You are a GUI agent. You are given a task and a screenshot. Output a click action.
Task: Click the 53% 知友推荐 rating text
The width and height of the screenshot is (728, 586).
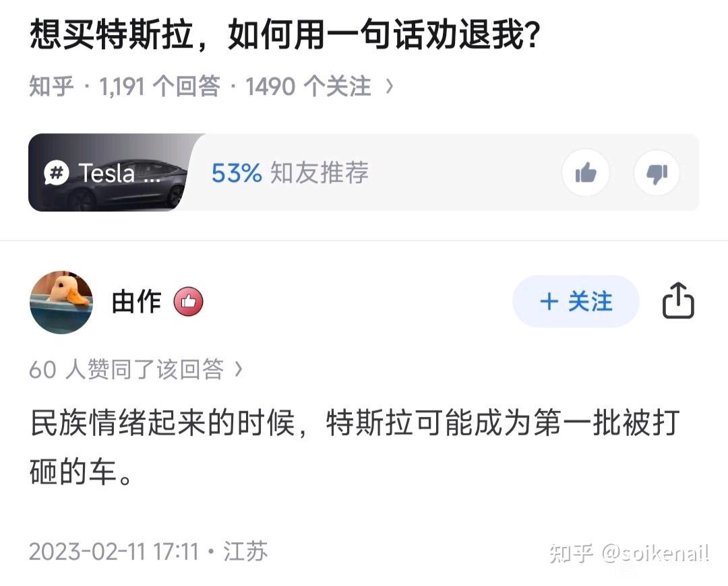point(290,172)
